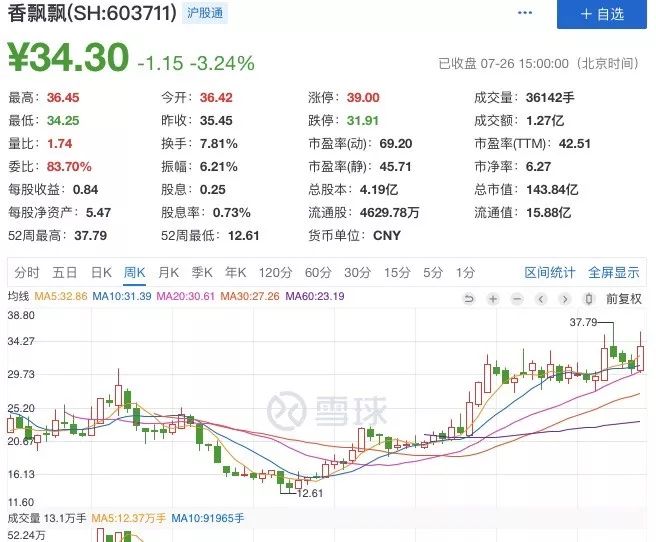Switch to the 分时 chart tab
Viewport: 656px width, 542px height.
click(x=27, y=273)
